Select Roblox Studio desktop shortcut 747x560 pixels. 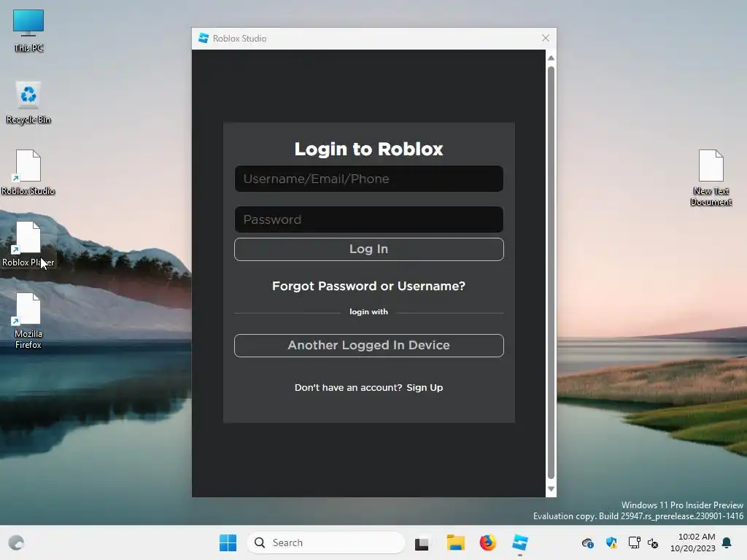[x=28, y=172]
